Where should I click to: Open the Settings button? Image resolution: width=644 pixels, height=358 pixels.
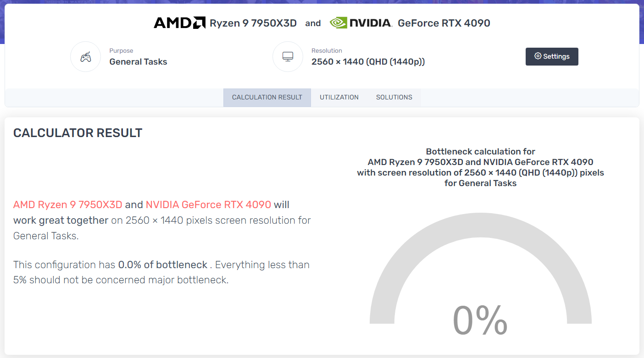pos(552,56)
